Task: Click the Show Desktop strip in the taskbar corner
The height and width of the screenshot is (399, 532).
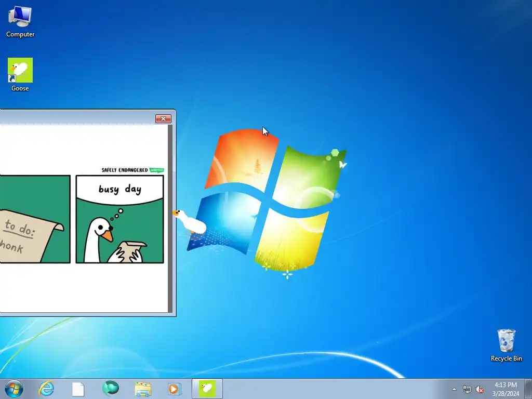Action: coord(528,389)
